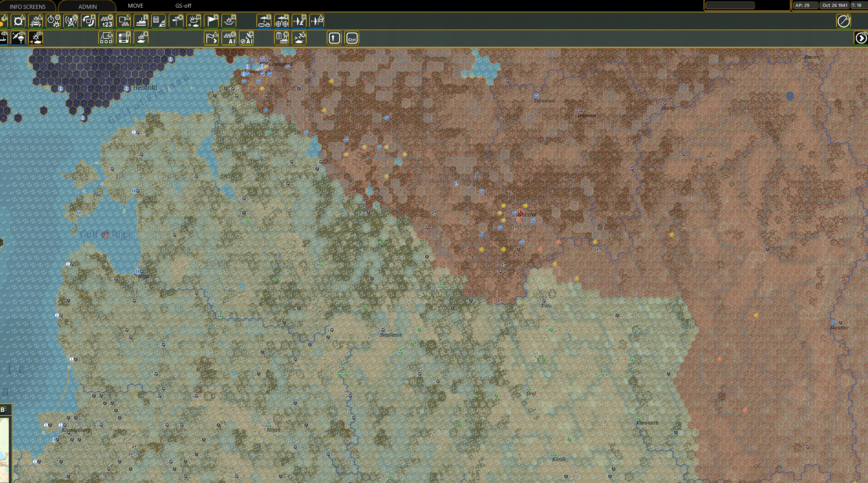Click the next arrow button (F12)

click(x=861, y=38)
